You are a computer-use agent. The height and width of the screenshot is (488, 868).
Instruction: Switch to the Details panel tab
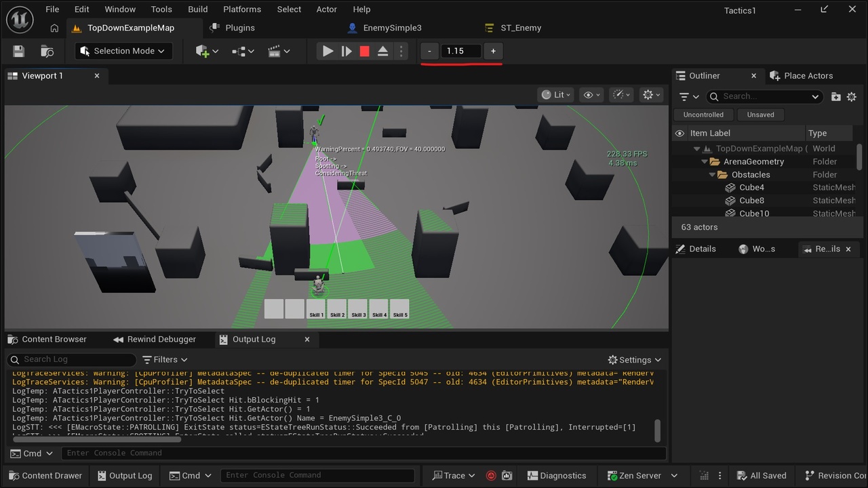[696, 249]
